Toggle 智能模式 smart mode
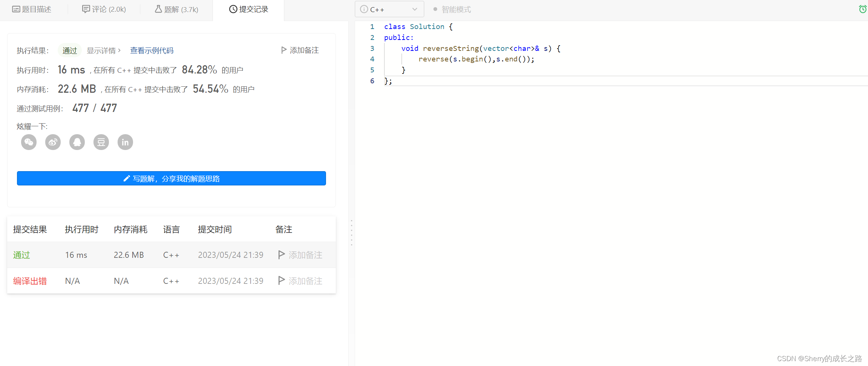This screenshot has height=366, width=868. coord(452,9)
